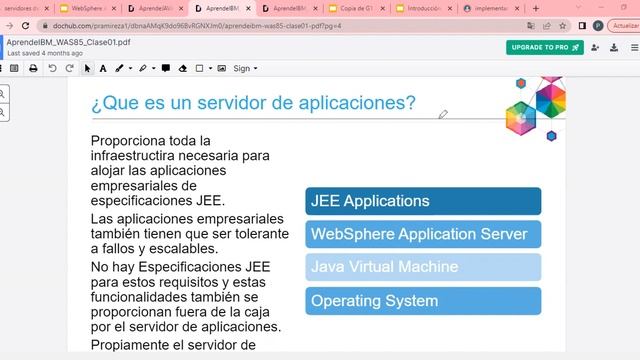Translate this page icon
This screenshot has height=360, width=640.
pos(531,26)
